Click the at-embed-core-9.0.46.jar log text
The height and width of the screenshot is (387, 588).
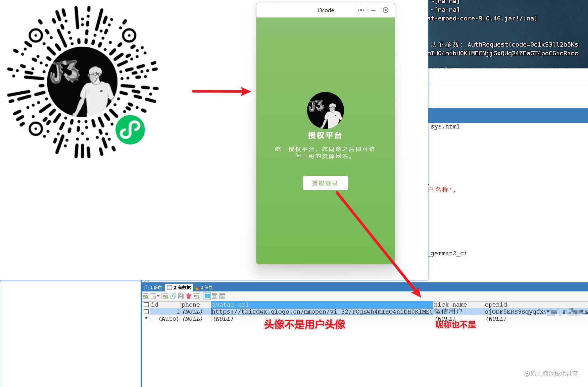pyautogui.click(x=483, y=18)
